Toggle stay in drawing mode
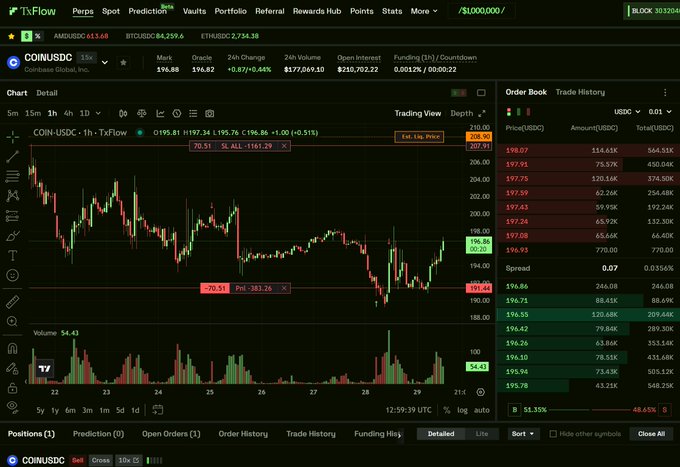The height and width of the screenshot is (467, 680). [x=13, y=368]
